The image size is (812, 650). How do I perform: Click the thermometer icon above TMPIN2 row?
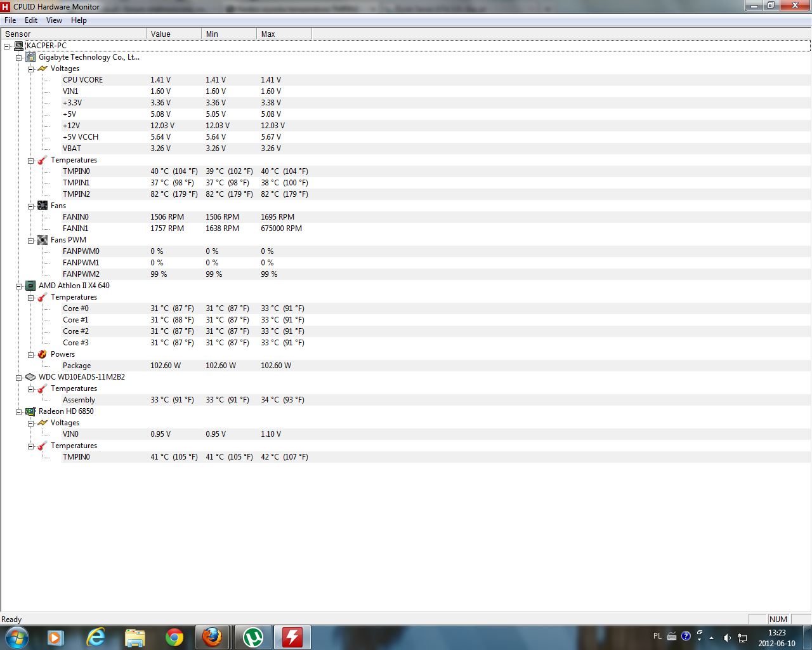[43, 160]
